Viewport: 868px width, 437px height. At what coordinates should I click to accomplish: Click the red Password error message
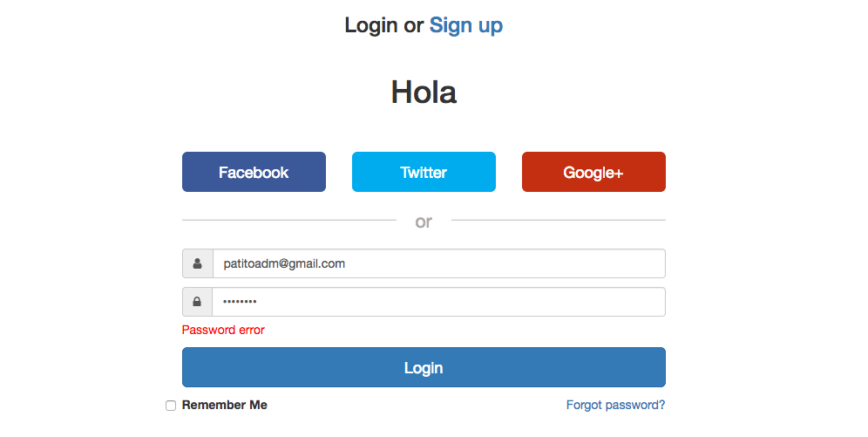pyautogui.click(x=223, y=330)
